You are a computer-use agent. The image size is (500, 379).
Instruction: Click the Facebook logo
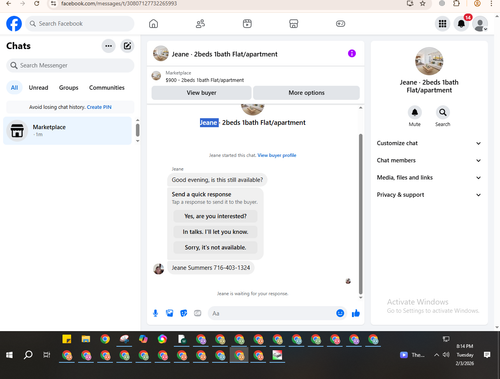coord(14,24)
